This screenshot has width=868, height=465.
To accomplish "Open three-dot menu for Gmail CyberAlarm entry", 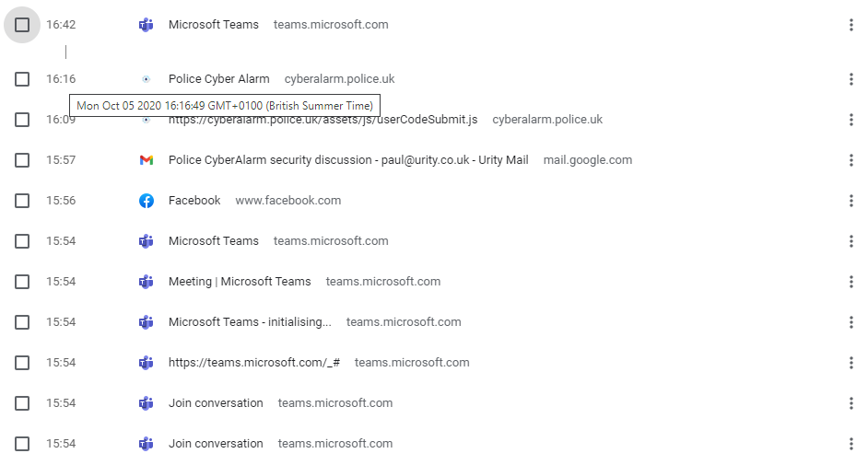I will (851, 160).
